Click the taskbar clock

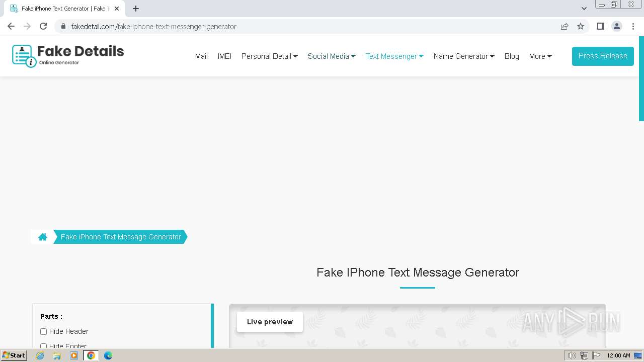(618, 355)
